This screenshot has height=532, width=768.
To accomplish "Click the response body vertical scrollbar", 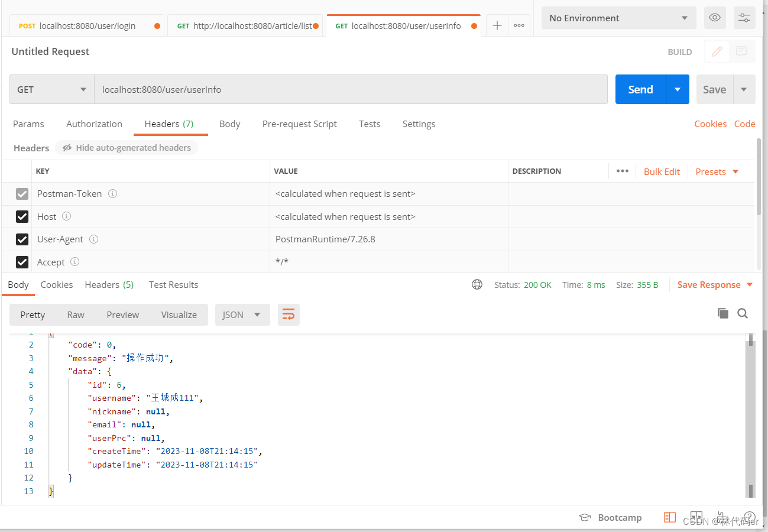I will (x=751, y=415).
